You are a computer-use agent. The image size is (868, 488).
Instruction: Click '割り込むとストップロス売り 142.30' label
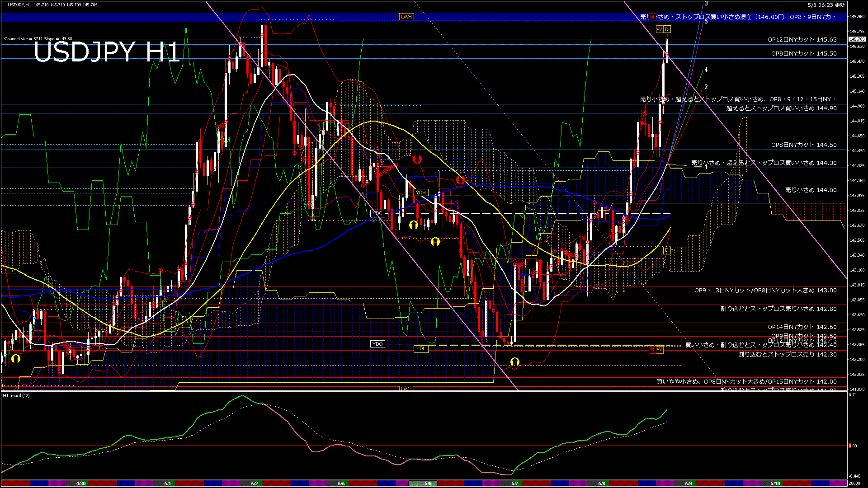point(787,355)
